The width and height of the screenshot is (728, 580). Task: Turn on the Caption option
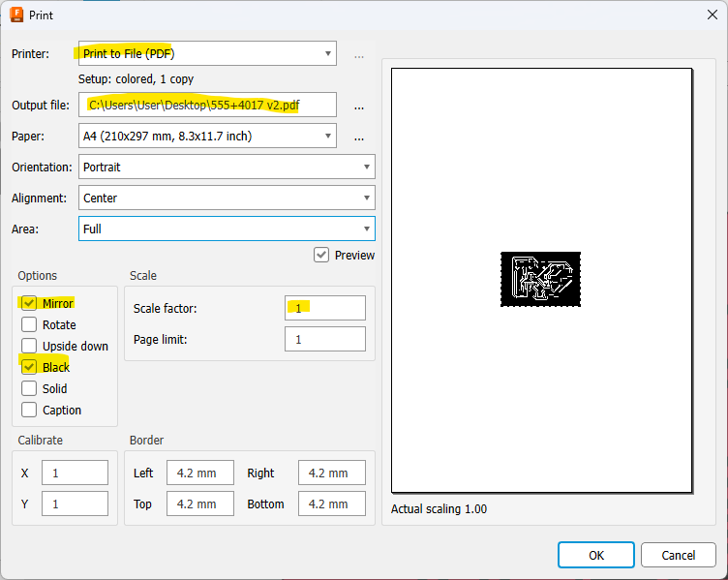(x=29, y=411)
